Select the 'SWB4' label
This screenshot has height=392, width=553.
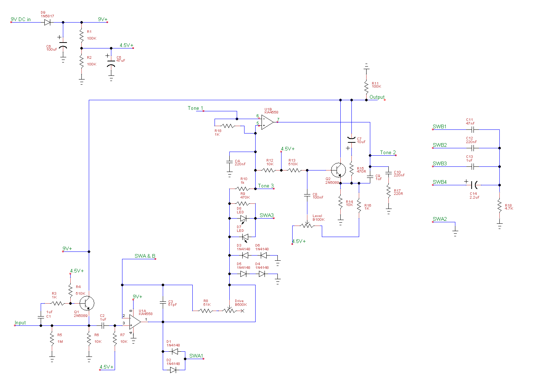[440, 182]
